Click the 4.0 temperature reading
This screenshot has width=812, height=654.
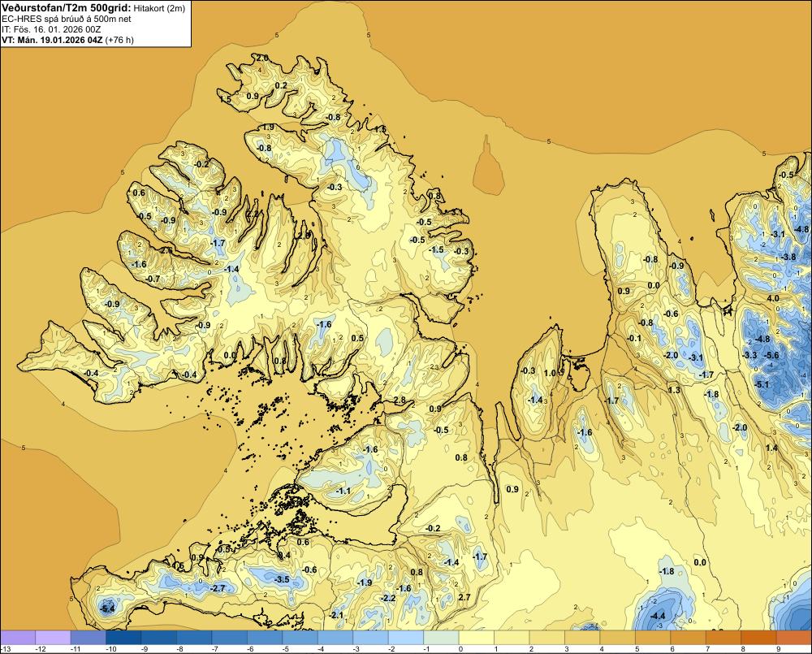click(773, 298)
